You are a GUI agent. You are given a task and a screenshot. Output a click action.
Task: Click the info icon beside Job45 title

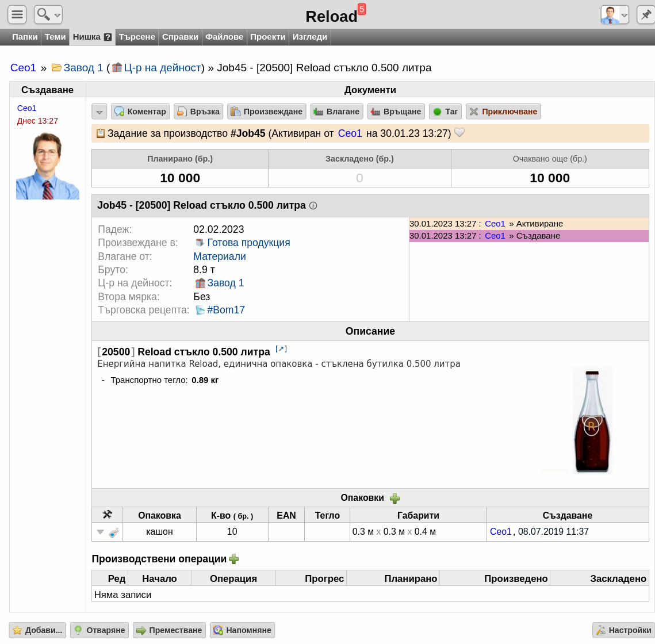pos(313,205)
